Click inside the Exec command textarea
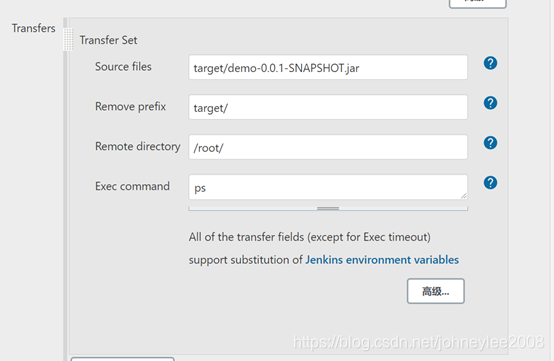This screenshot has width=554, height=361. (328, 187)
